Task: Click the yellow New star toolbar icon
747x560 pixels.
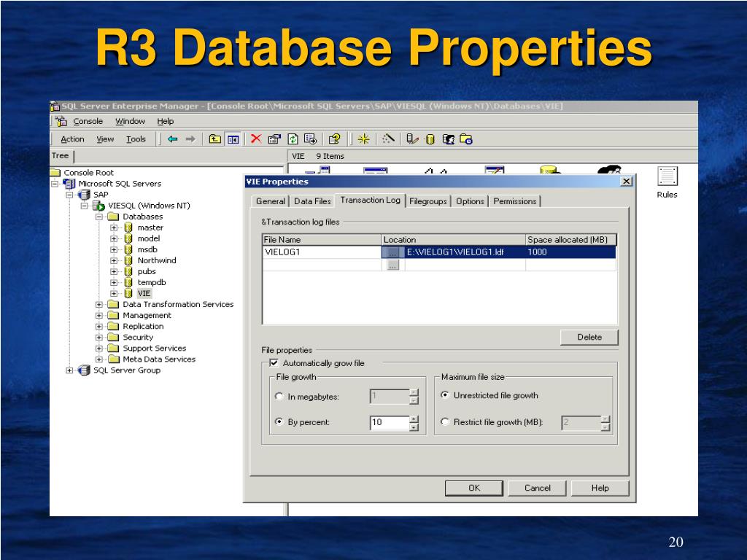Action: (x=363, y=139)
